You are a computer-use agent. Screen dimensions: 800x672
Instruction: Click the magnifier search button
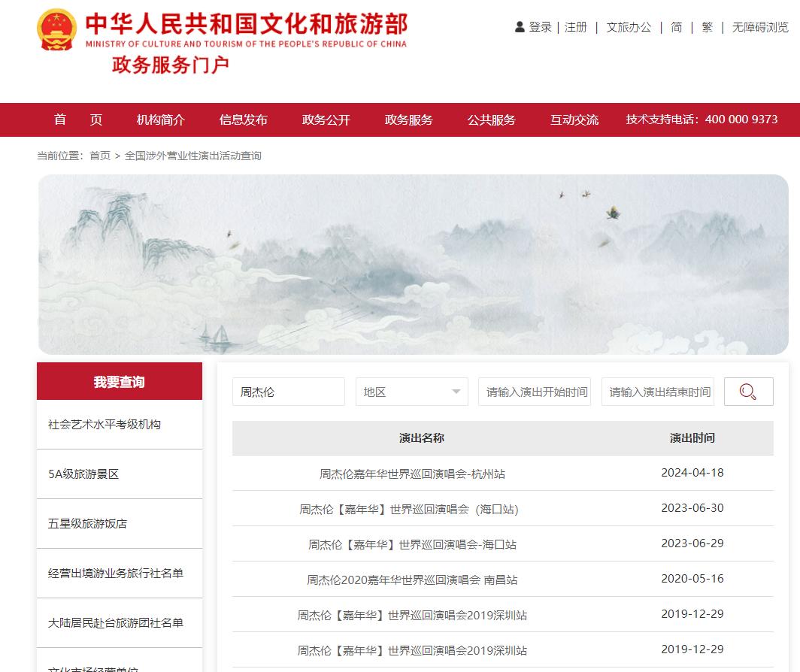pyautogui.click(x=748, y=392)
